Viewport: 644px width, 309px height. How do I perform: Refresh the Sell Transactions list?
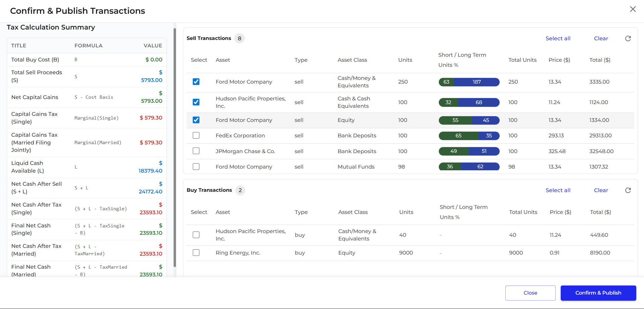point(628,39)
